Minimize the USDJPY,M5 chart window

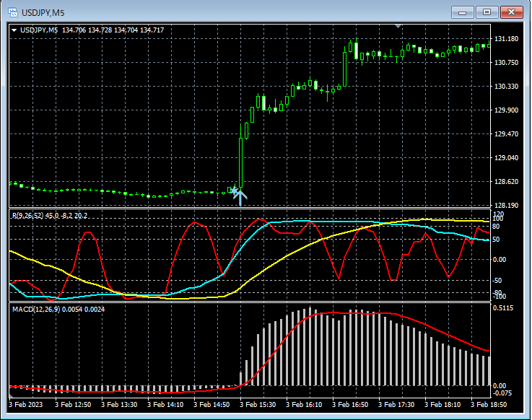click(462, 12)
